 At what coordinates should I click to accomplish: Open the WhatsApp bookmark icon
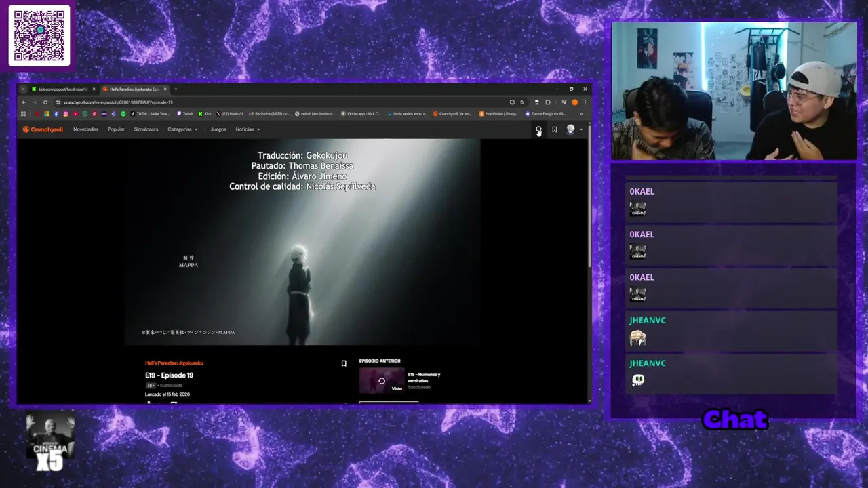point(85,114)
